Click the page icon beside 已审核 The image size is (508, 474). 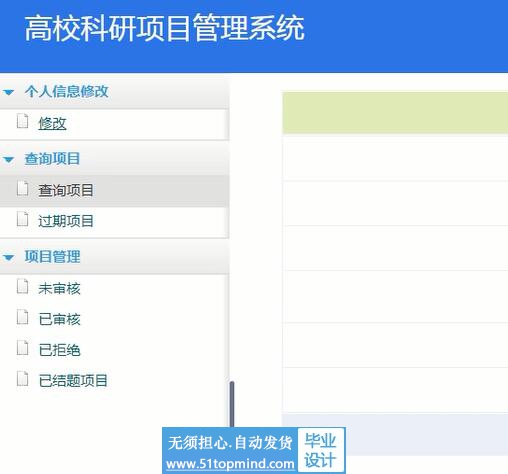(22, 317)
